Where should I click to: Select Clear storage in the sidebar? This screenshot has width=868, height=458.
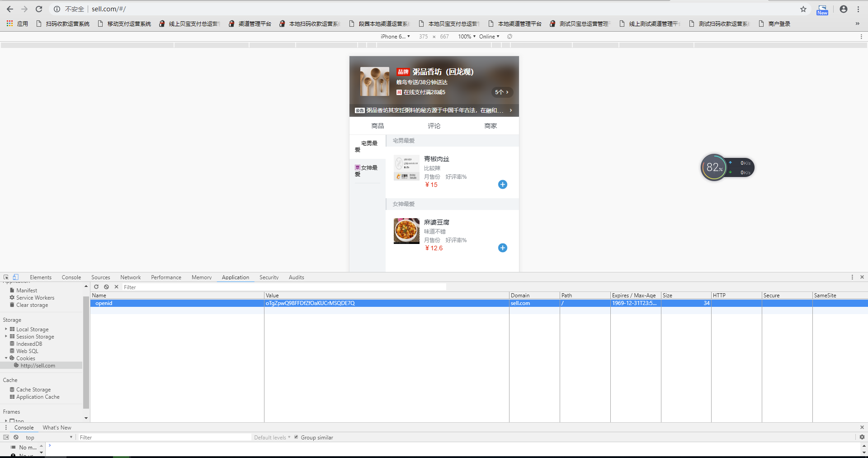point(32,305)
